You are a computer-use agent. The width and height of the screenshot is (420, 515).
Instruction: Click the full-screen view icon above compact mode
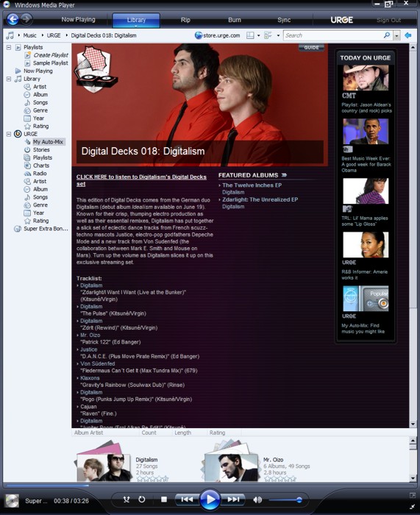(x=413, y=495)
